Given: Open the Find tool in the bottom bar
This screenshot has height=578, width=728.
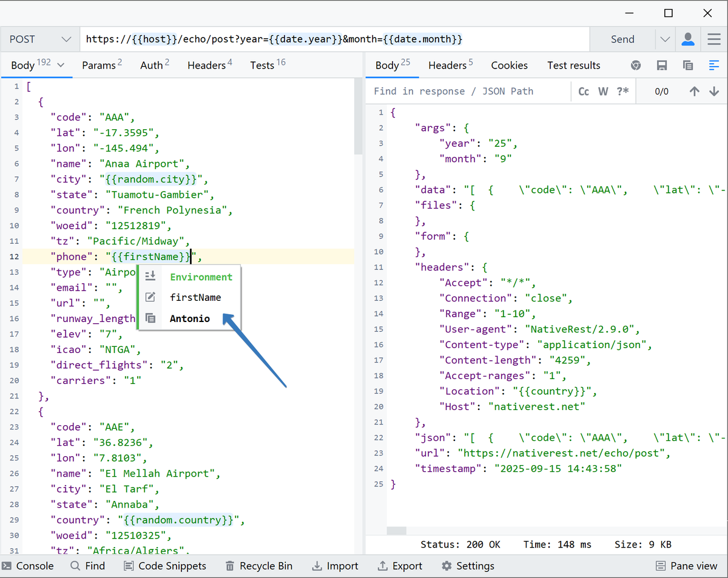Looking at the screenshot, I should [x=88, y=566].
